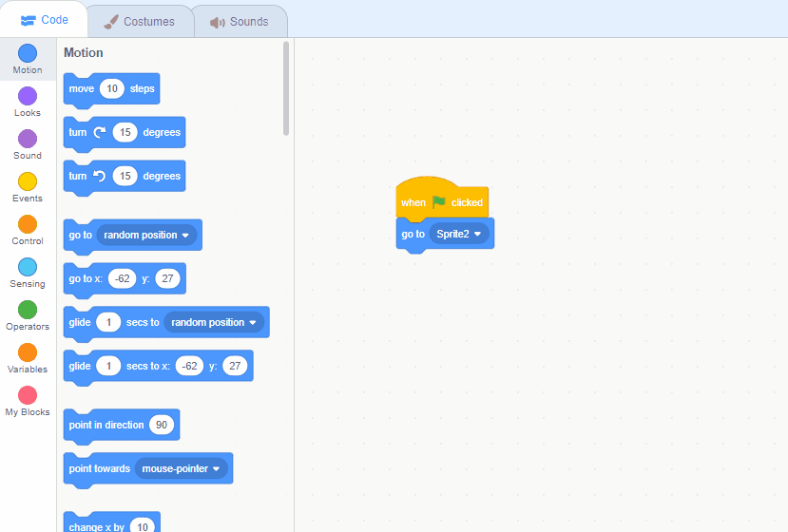The width and height of the screenshot is (788, 532).
Task: Select the Events category circle
Action: pyautogui.click(x=28, y=181)
